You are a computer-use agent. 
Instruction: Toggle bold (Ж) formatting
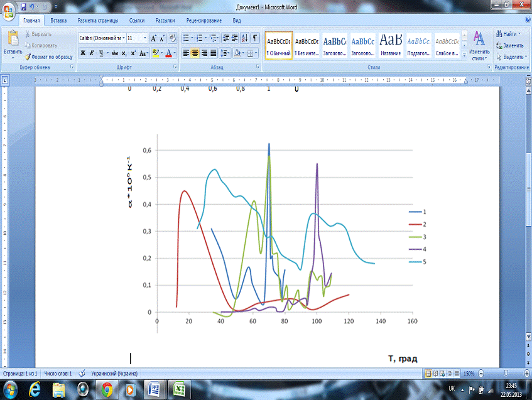click(x=82, y=53)
